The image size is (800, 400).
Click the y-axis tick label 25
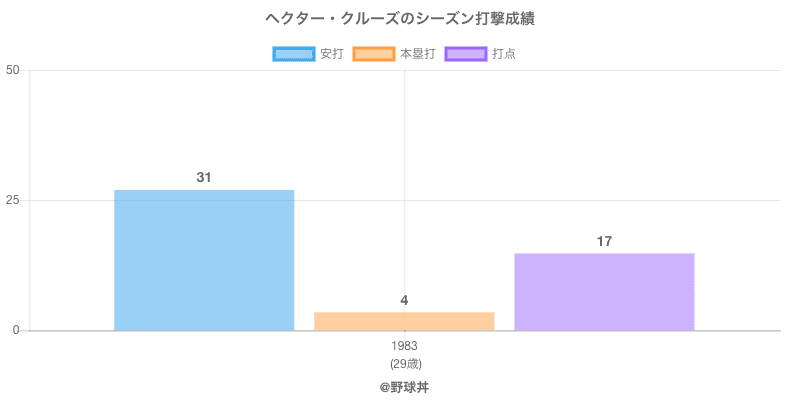(x=13, y=200)
